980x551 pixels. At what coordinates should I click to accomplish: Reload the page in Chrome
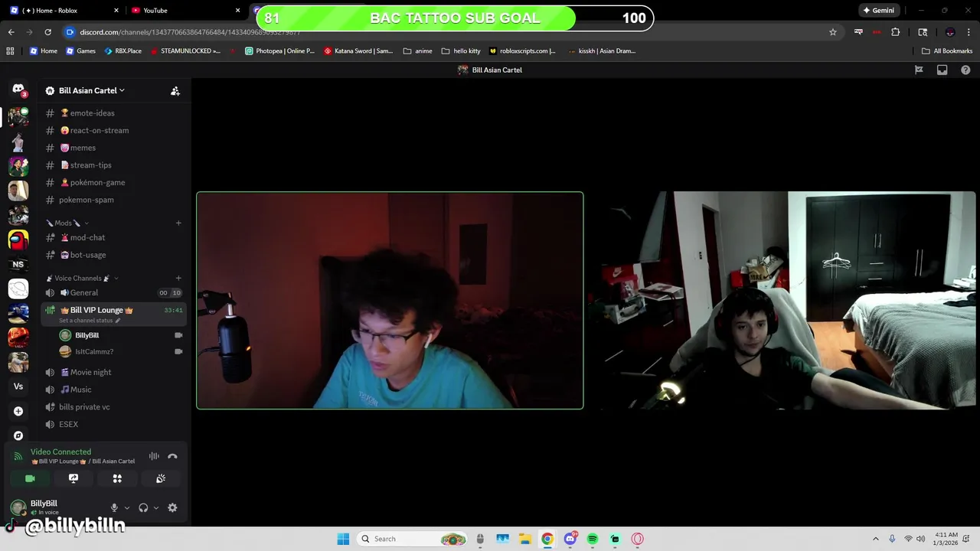[x=47, y=32]
